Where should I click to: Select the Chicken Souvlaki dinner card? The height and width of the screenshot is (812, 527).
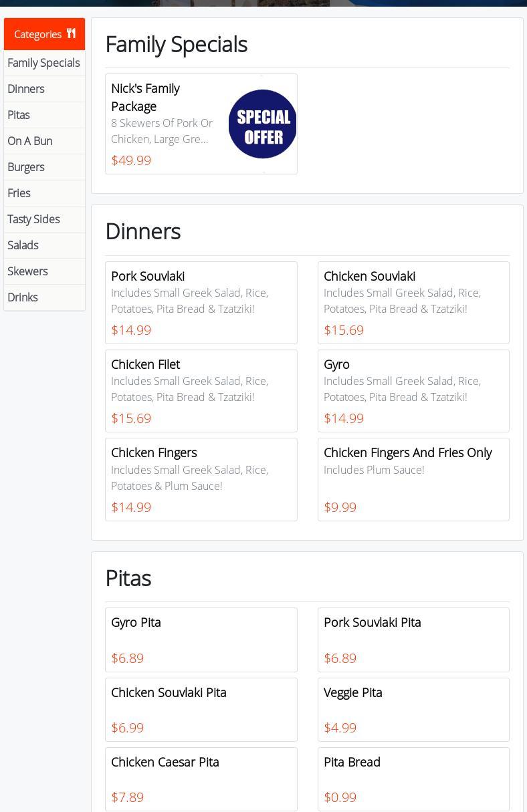413,303
